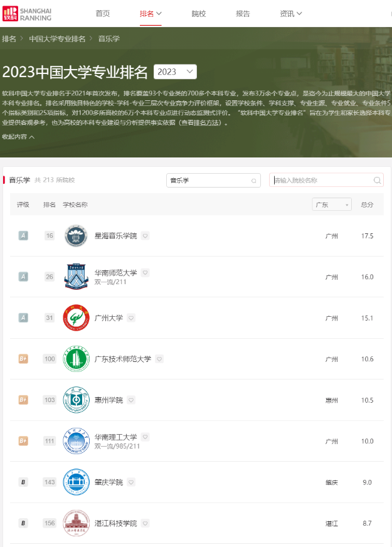The height and width of the screenshot is (547, 392).
Task: Collapse the description with 收起内容
Action: pyautogui.click(x=18, y=137)
